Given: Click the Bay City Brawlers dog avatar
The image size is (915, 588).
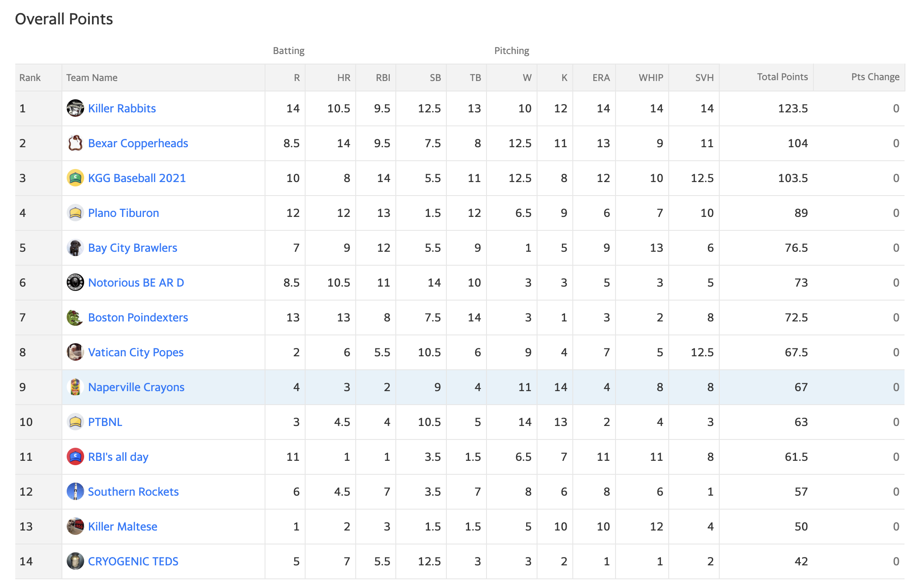Looking at the screenshot, I should 75,248.
